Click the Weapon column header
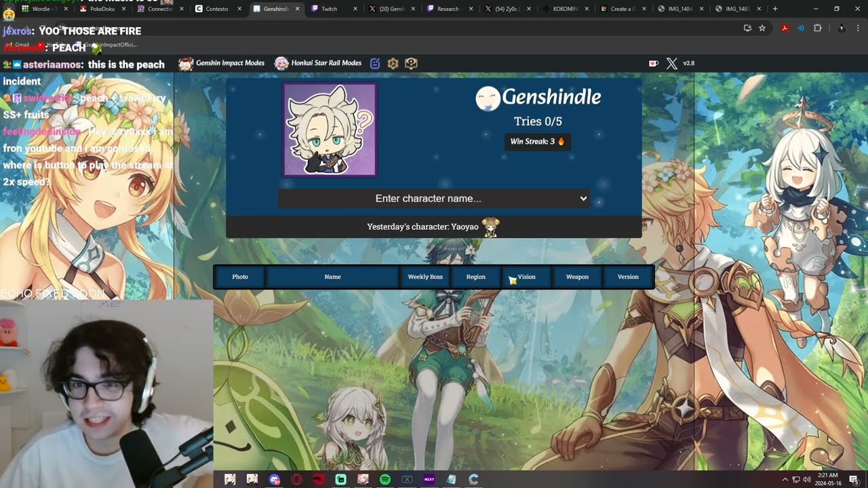 [577, 277]
